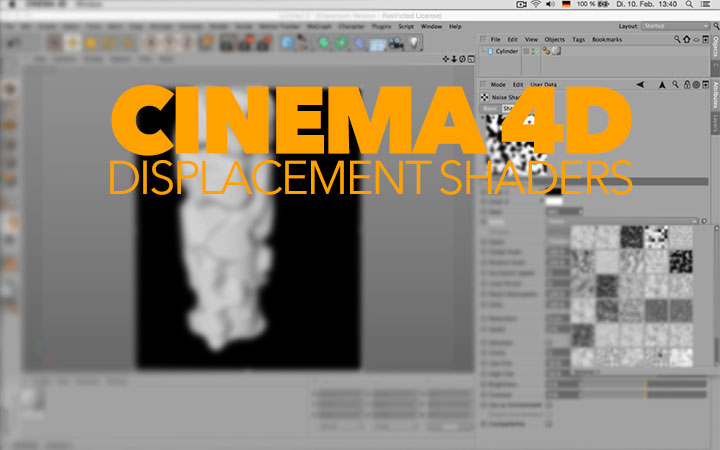Open new Attribute Manager window icon

click(706, 84)
